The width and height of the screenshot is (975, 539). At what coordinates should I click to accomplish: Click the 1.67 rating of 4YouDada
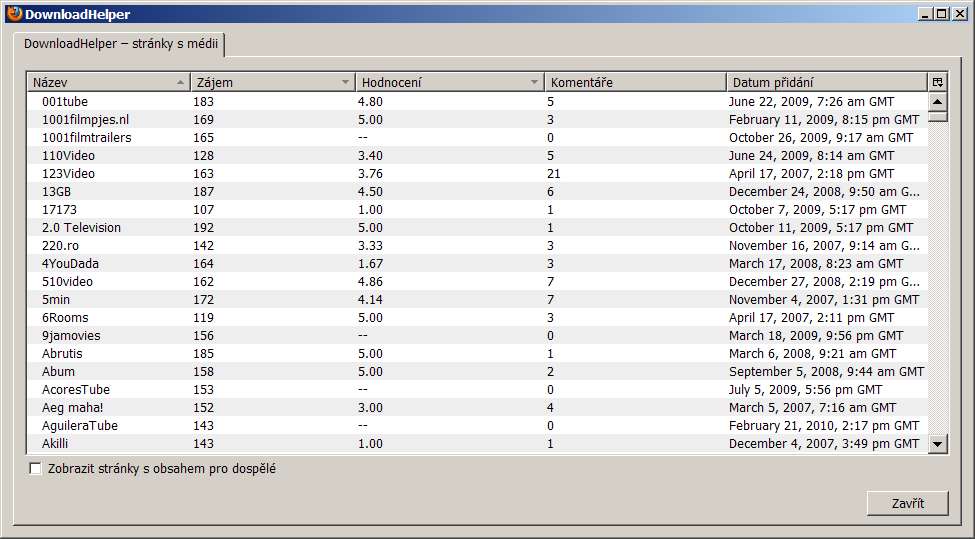(370, 264)
